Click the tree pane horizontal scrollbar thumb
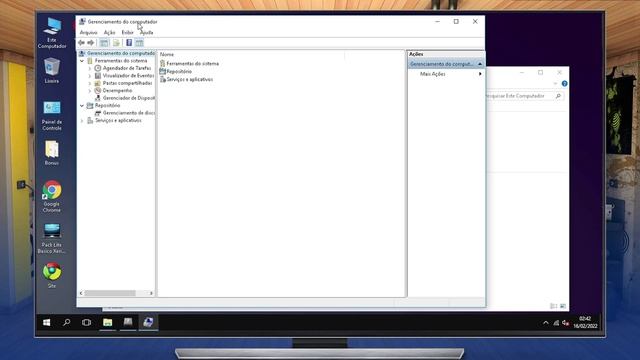This screenshot has width=640, height=360. [110, 293]
